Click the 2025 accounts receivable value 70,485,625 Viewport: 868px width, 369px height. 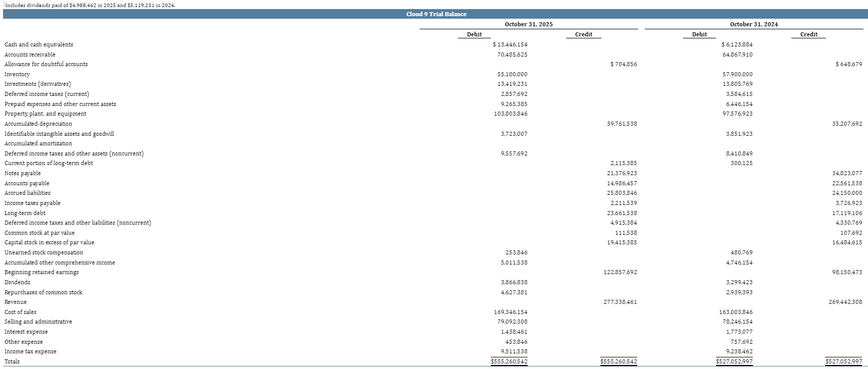513,55
